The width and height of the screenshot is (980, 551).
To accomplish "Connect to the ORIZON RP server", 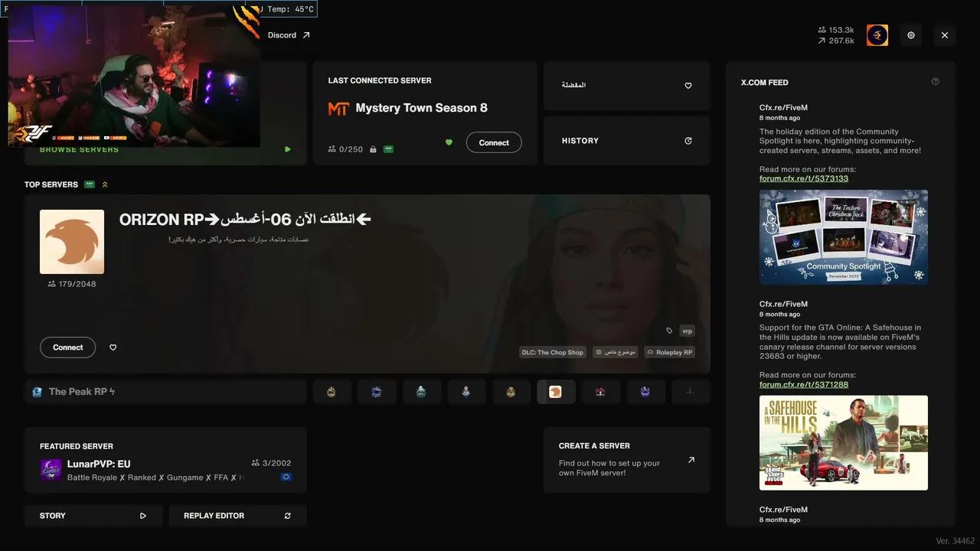I will click(67, 347).
